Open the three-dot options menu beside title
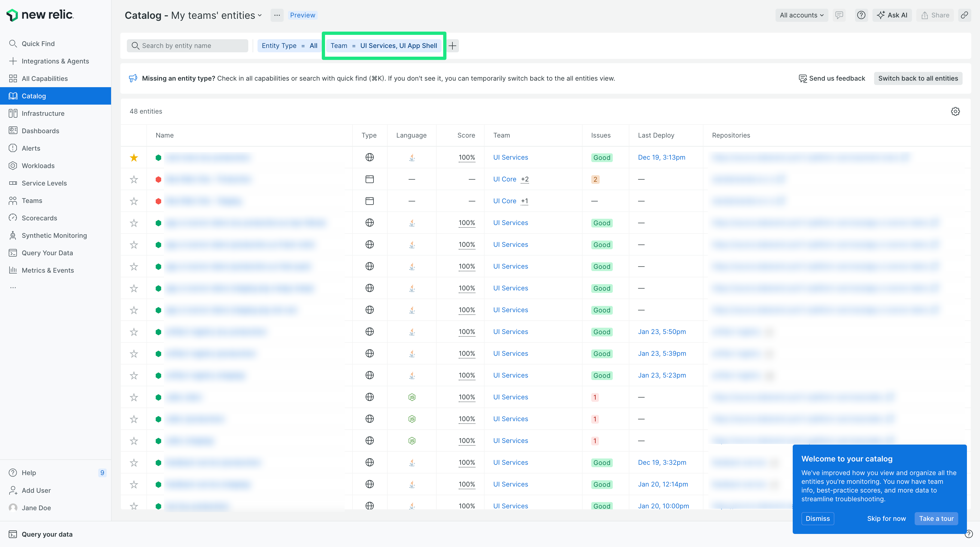The height and width of the screenshot is (547, 980). 277,15
